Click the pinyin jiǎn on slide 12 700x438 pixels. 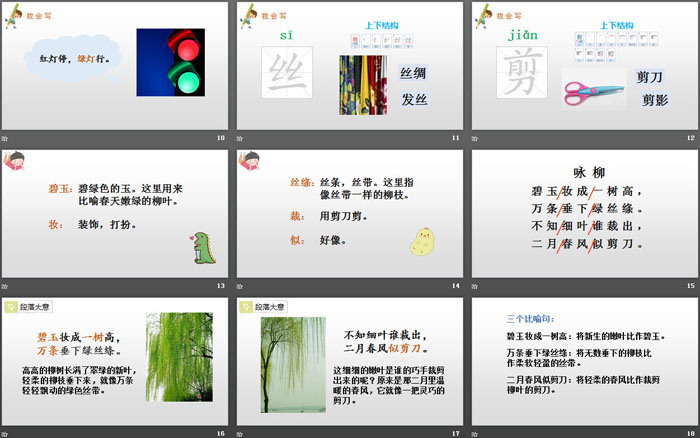click(523, 35)
